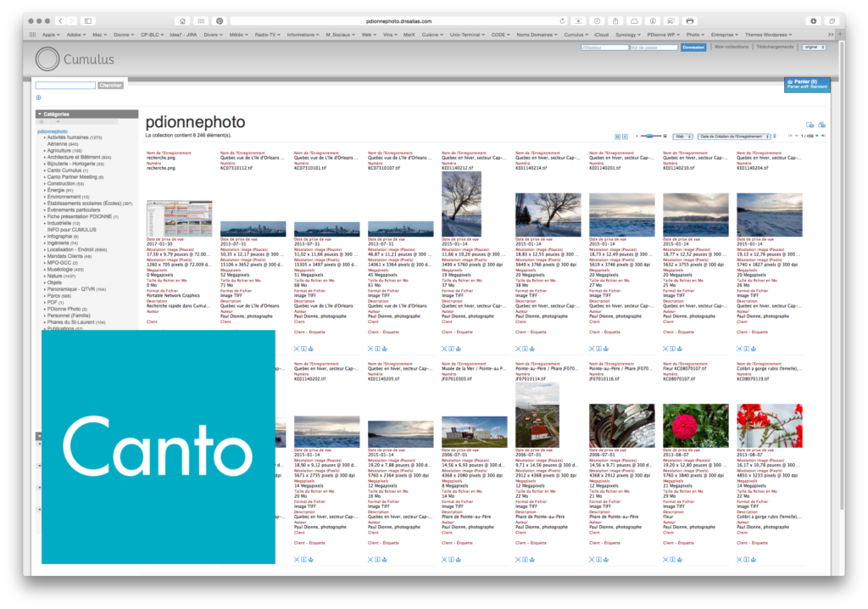868x609 pixels.
Task: Toggle the sort direction icon beside the sort menu
Action: pyautogui.click(x=775, y=136)
